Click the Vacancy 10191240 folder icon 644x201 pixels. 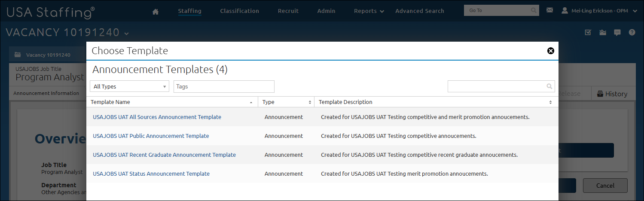pyautogui.click(x=18, y=55)
